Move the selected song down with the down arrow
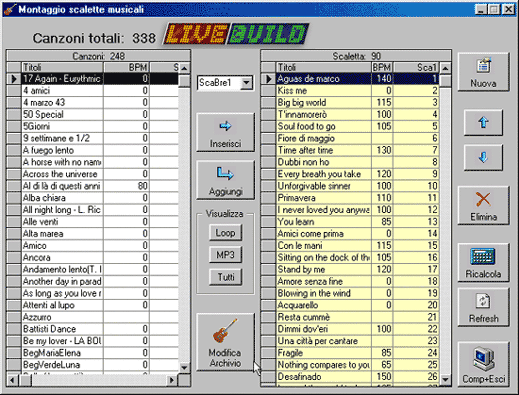 483,157
